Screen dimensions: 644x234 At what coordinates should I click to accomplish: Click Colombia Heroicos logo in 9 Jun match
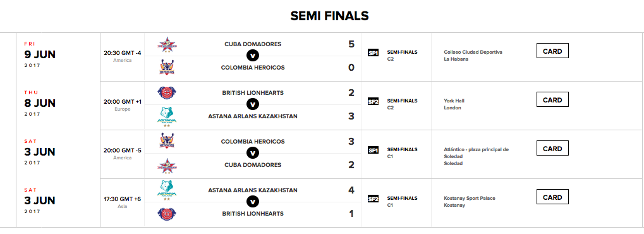(167, 67)
